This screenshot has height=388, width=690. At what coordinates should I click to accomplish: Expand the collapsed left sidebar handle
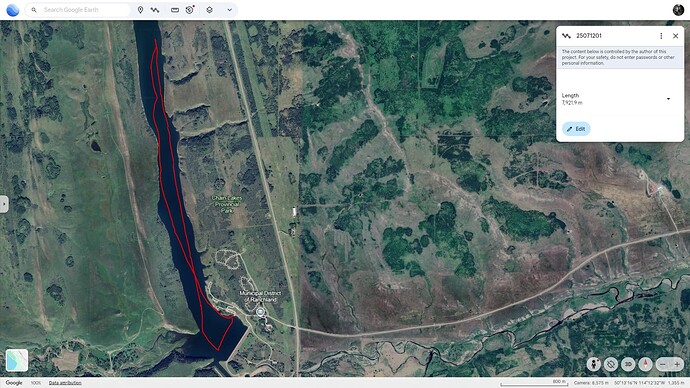tap(4, 204)
